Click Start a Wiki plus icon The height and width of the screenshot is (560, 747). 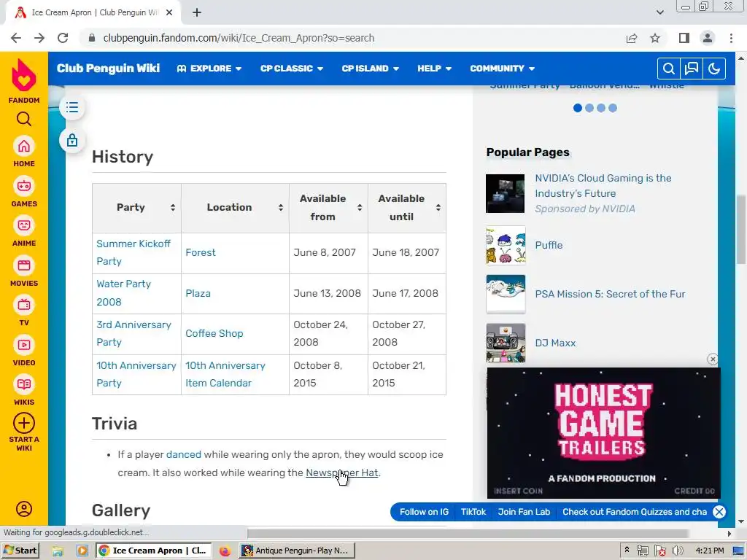pyautogui.click(x=24, y=424)
